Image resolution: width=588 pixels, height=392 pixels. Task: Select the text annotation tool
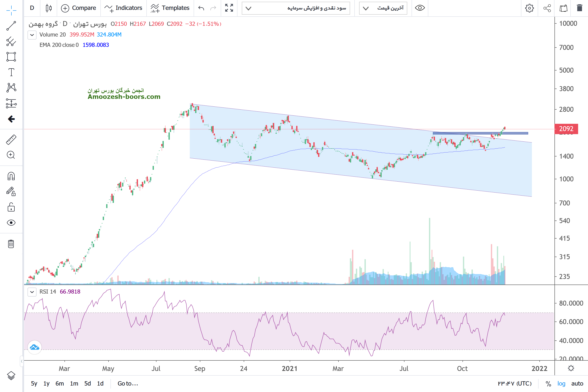click(x=11, y=72)
